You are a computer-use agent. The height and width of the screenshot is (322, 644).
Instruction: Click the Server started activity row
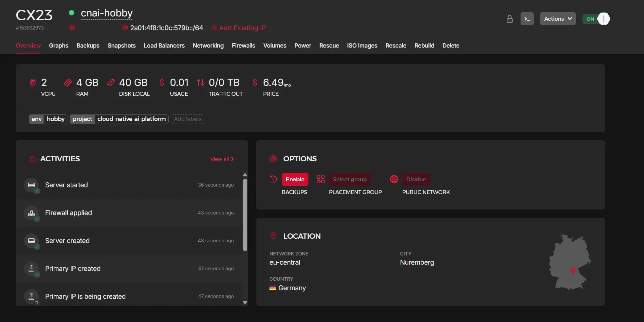tap(129, 185)
